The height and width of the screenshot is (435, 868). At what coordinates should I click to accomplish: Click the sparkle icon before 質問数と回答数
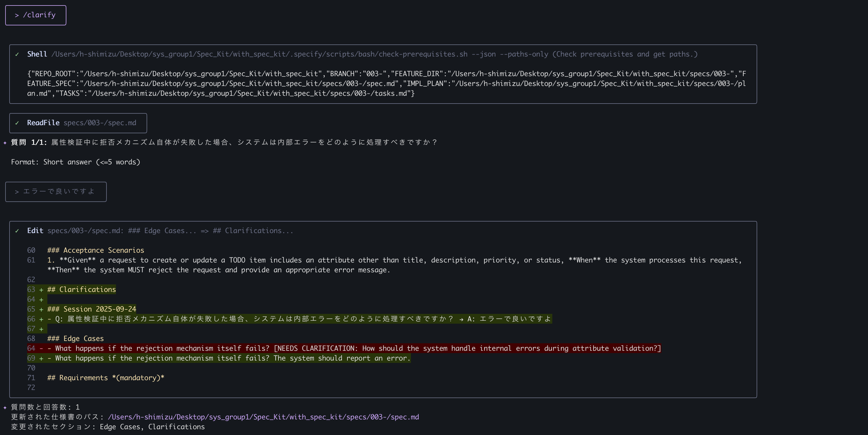[5, 408]
